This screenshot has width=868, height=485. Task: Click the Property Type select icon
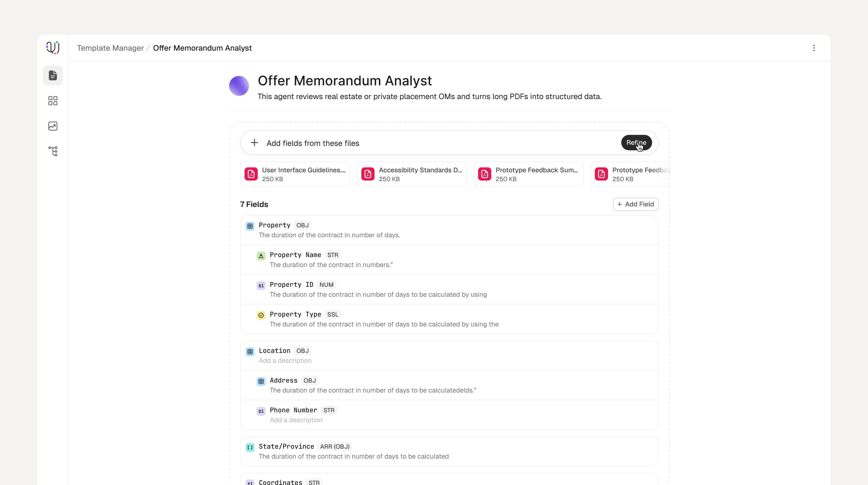pyautogui.click(x=261, y=315)
